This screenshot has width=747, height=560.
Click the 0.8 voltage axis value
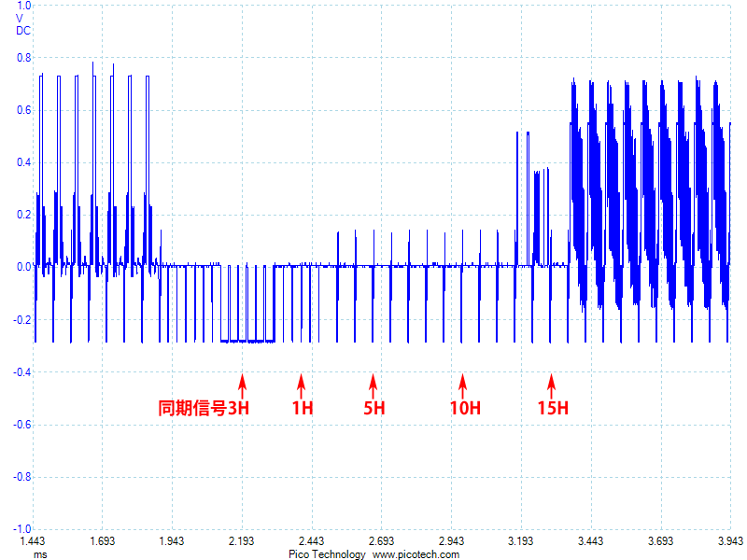tap(24, 58)
